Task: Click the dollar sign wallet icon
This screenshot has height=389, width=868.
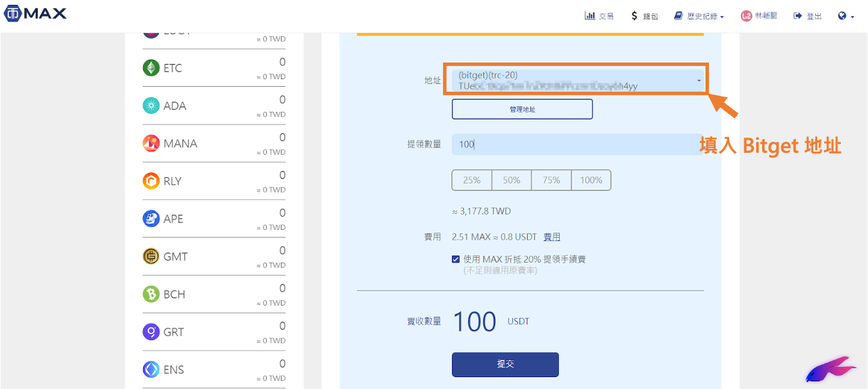Action: tap(634, 15)
